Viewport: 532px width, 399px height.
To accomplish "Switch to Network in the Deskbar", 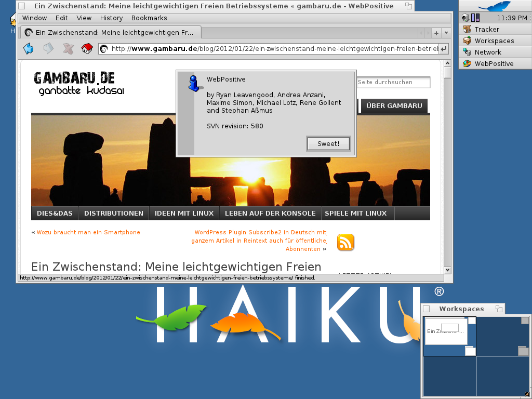I will click(x=487, y=52).
